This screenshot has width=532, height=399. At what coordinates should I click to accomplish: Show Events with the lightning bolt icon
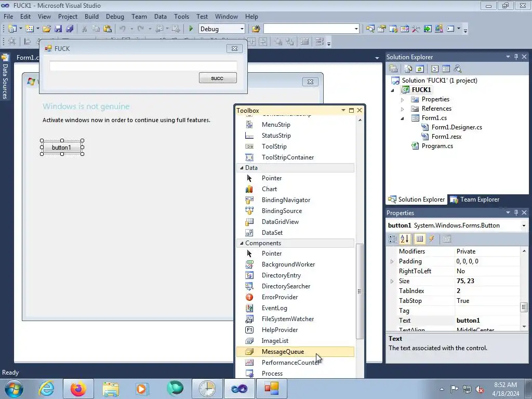point(432,239)
